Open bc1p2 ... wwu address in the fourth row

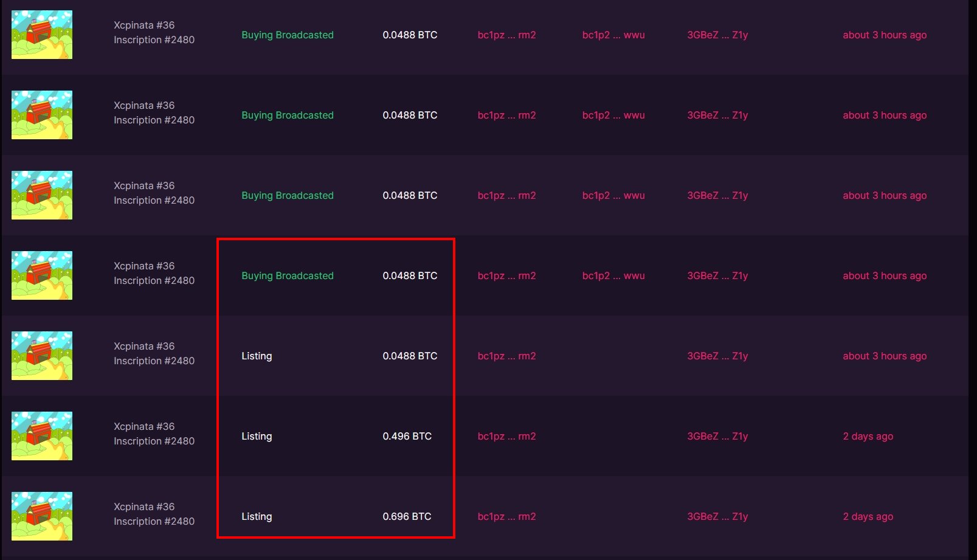[613, 275]
